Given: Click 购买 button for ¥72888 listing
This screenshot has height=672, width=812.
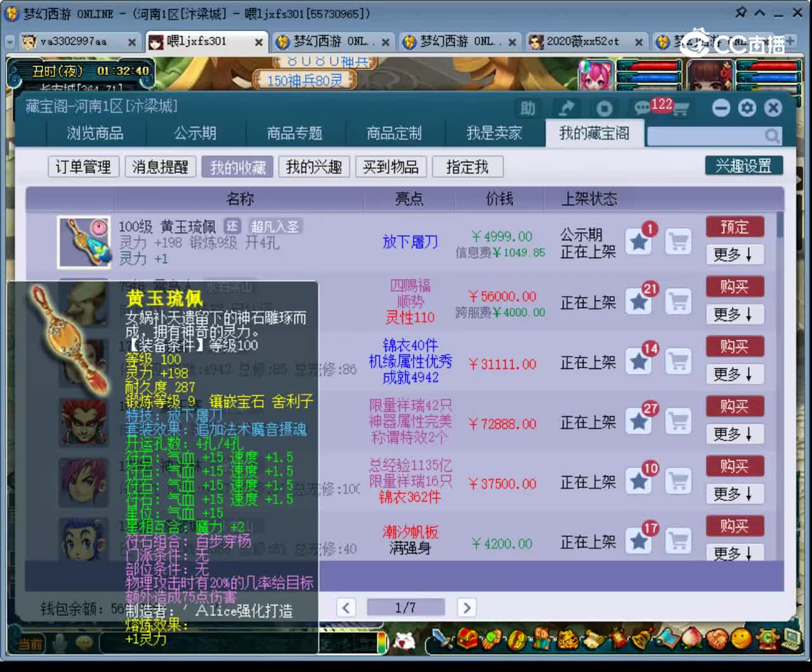Looking at the screenshot, I should (735, 406).
